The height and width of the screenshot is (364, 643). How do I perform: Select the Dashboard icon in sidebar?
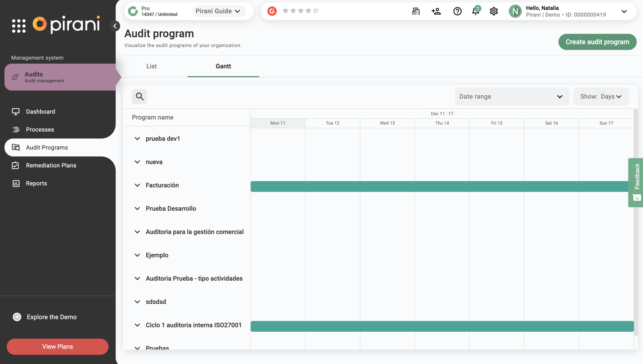16,112
